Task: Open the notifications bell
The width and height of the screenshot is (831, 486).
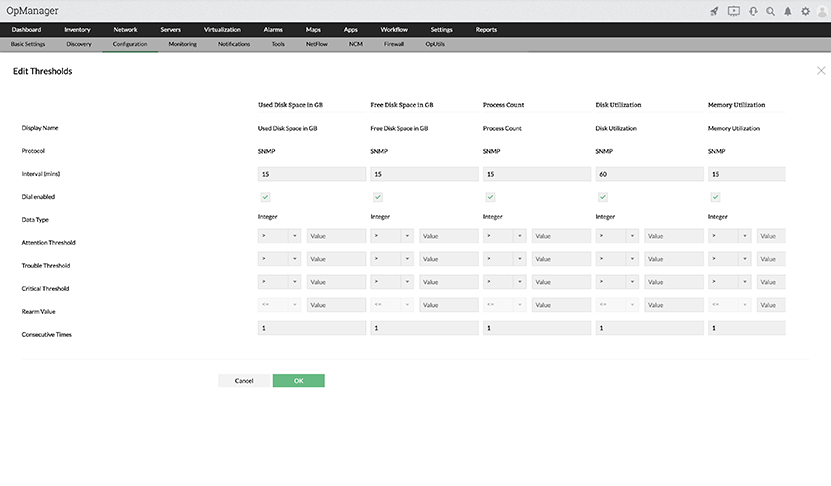Action: (788, 11)
